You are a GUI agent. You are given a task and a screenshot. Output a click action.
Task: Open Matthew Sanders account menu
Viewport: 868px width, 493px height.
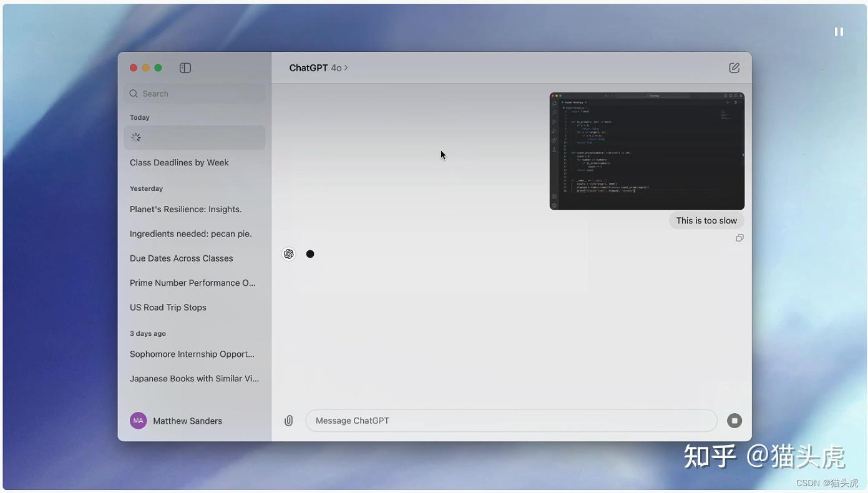176,421
